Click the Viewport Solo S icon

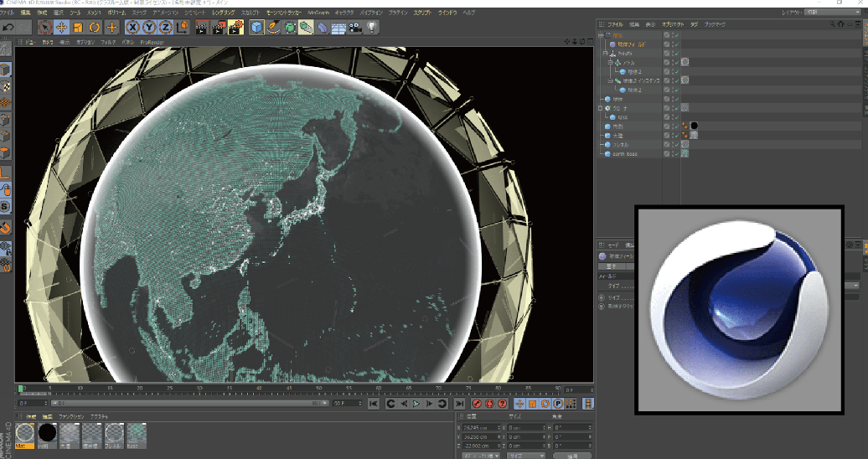[6, 207]
